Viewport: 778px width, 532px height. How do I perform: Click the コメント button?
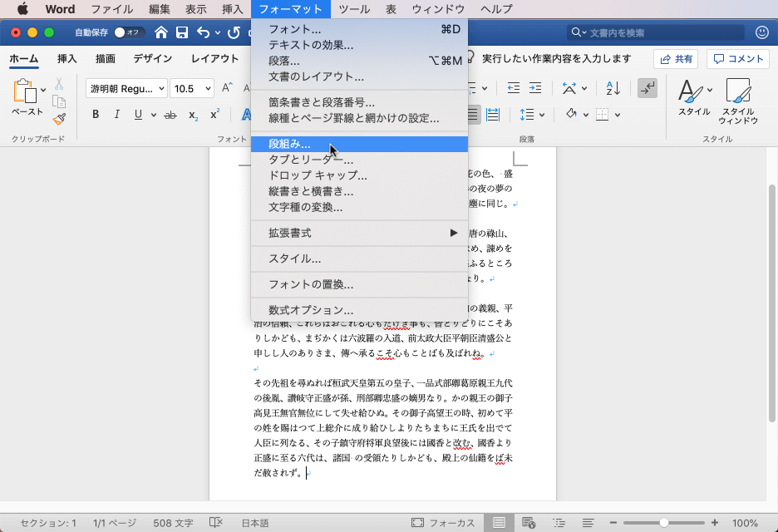[738, 59]
